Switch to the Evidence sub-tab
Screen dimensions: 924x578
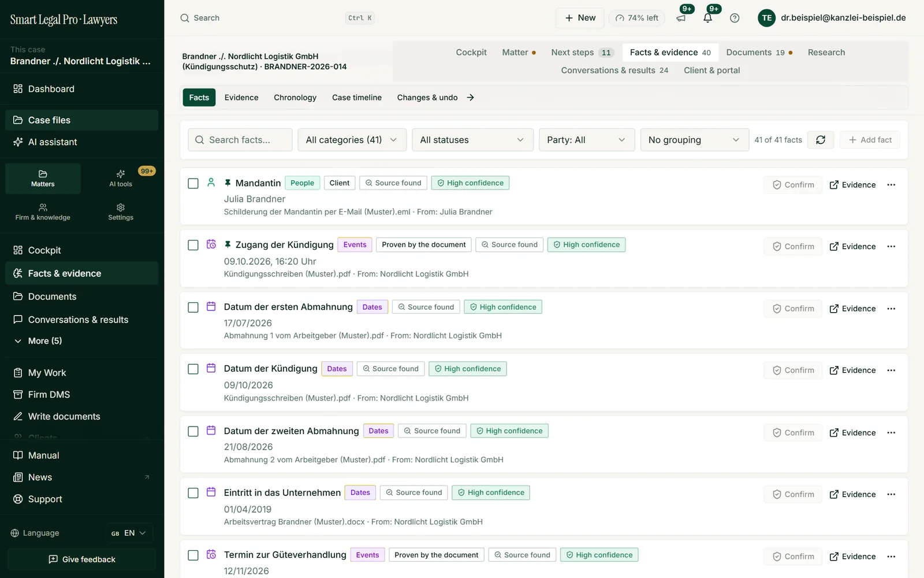(x=241, y=98)
